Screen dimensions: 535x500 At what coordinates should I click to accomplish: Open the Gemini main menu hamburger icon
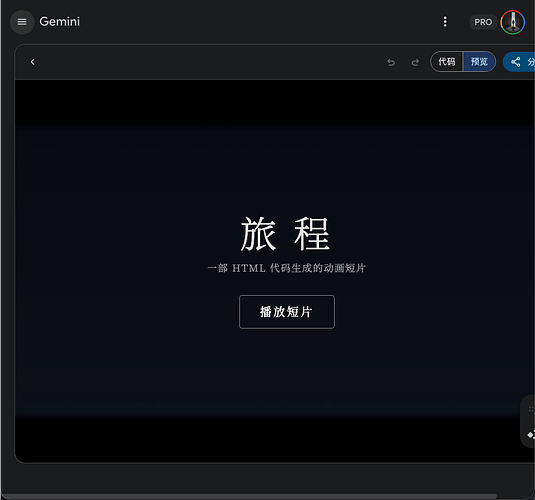click(22, 22)
